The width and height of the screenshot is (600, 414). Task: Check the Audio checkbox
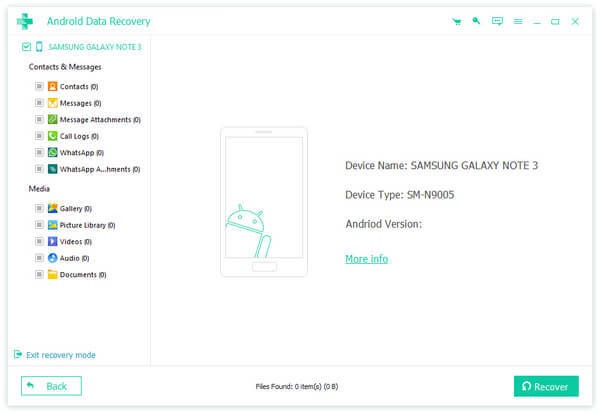point(39,258)
